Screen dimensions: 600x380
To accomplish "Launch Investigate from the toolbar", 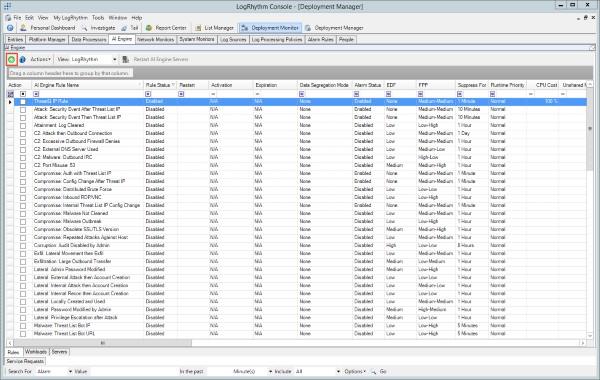I will click(98, 28).
